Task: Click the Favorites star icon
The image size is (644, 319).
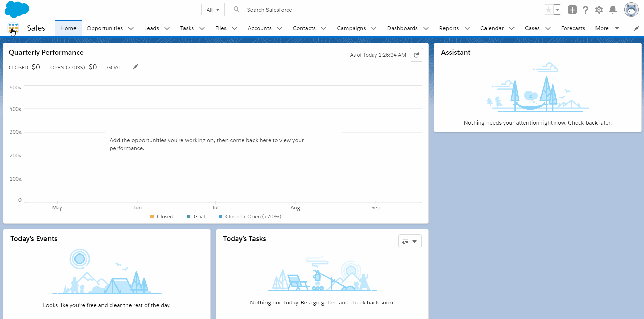Action: (548, 10)
